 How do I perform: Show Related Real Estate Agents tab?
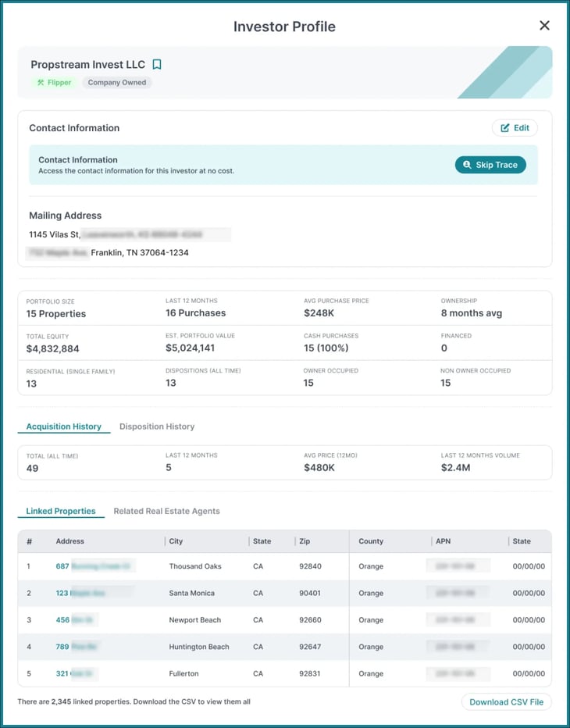166,511
